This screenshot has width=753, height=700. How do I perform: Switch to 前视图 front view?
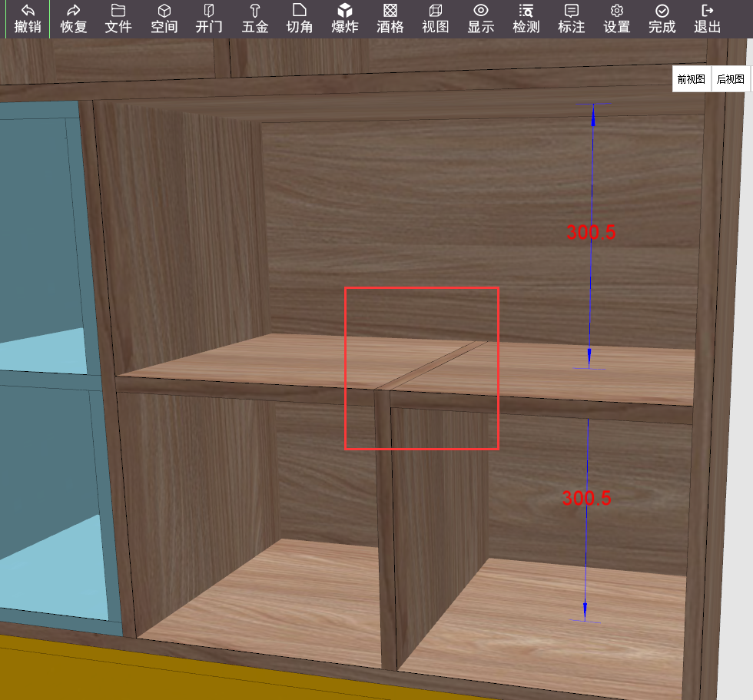click(x=692, y=78)
